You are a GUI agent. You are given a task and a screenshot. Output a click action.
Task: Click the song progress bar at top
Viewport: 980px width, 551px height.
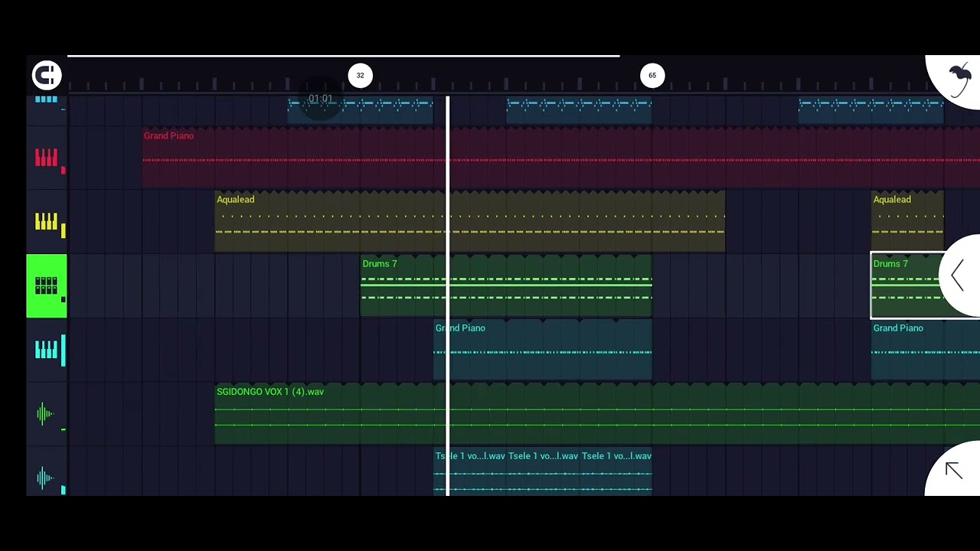coord(343,56)
